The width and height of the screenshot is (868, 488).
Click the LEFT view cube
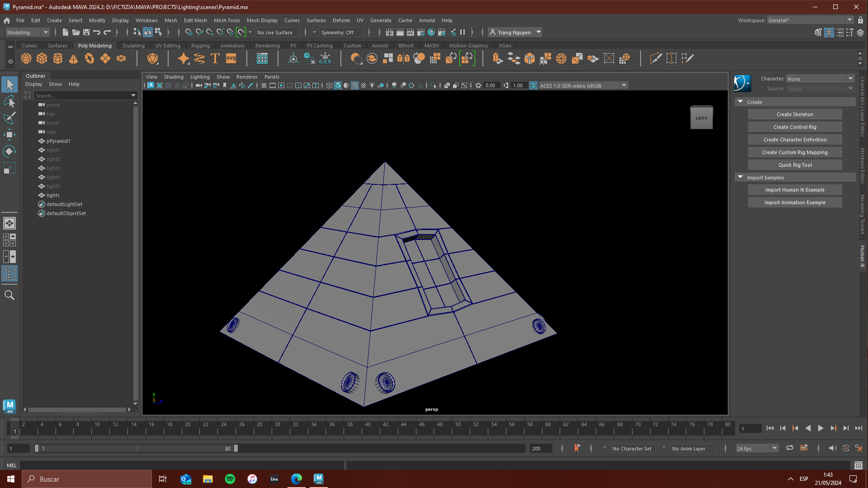tap(701, 118)
